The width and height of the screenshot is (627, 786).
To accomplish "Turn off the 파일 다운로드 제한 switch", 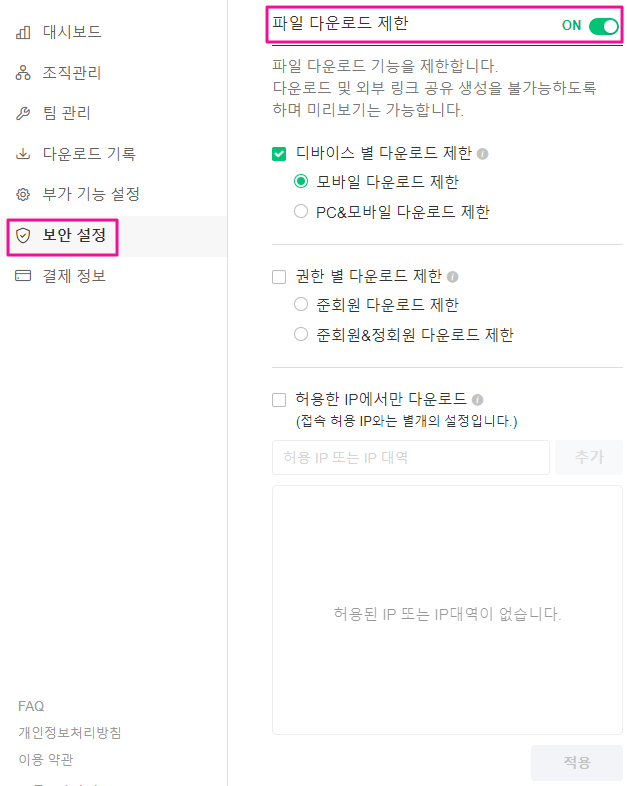I will point(603,26).
